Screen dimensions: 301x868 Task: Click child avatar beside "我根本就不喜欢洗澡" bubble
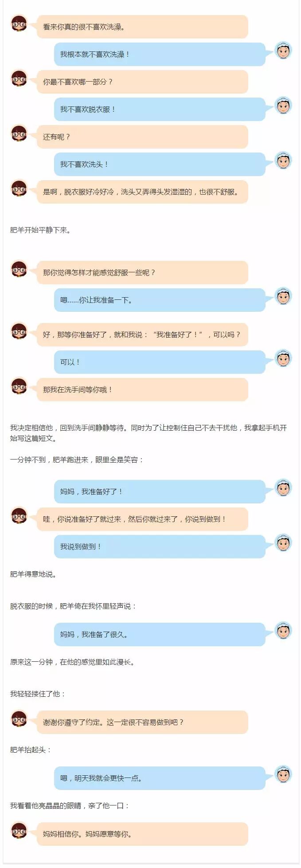tap(283, 51)
